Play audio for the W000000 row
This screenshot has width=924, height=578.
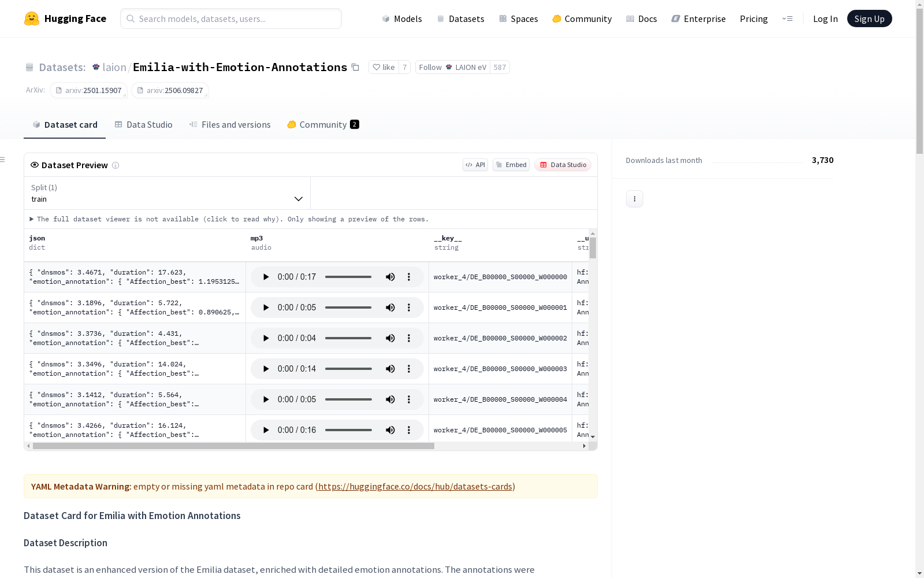point(266,277)
